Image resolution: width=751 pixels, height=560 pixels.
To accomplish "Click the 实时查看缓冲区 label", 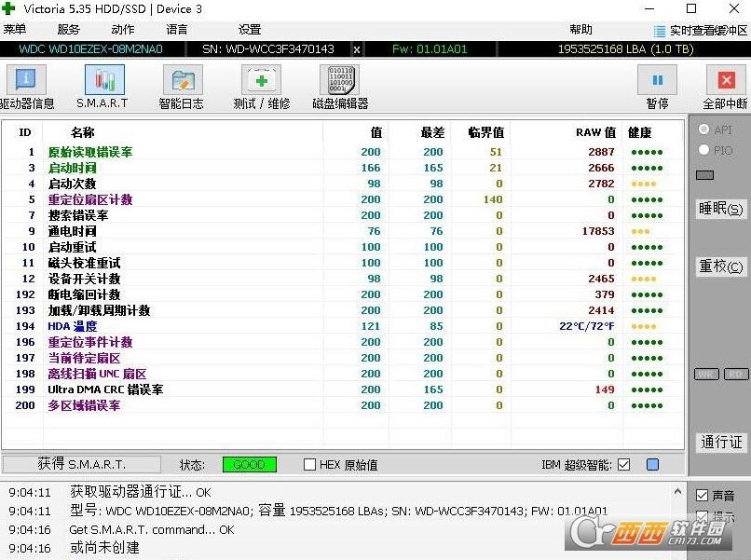I will (x=708, y=31).
